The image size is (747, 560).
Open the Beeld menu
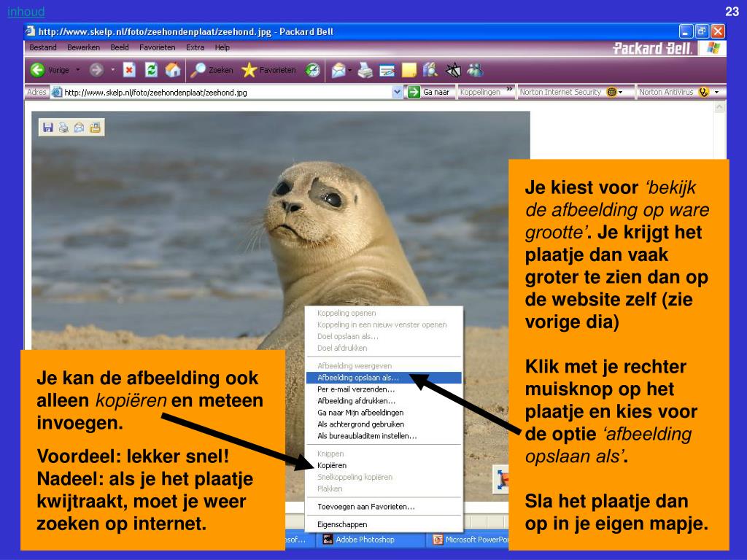(120, 47)
